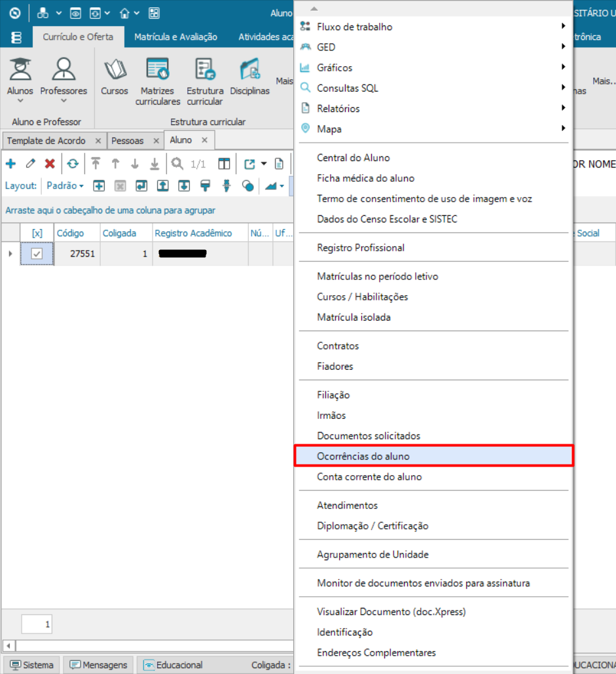Open the Cursos ribbon icon
The image size is (616, 674).
click(115, 78)
